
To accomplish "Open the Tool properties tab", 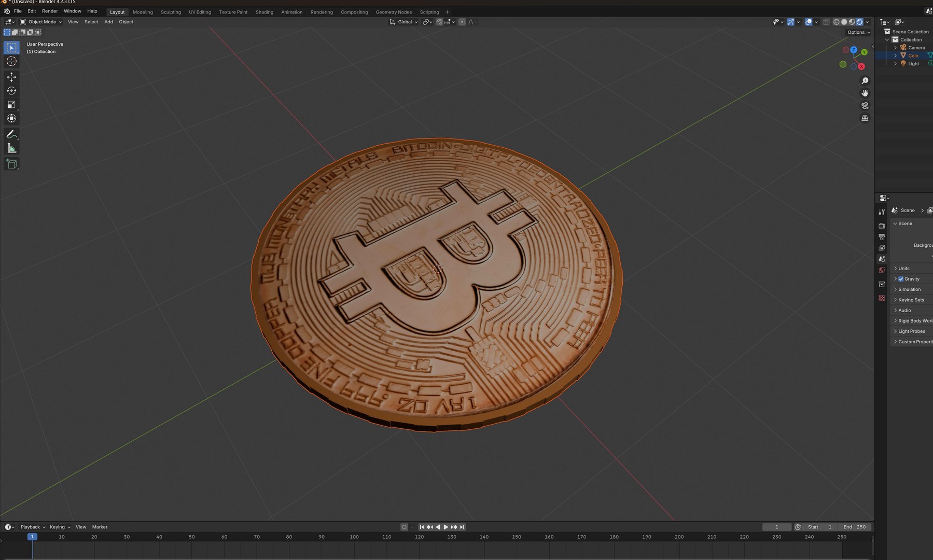I will point(882,212).
